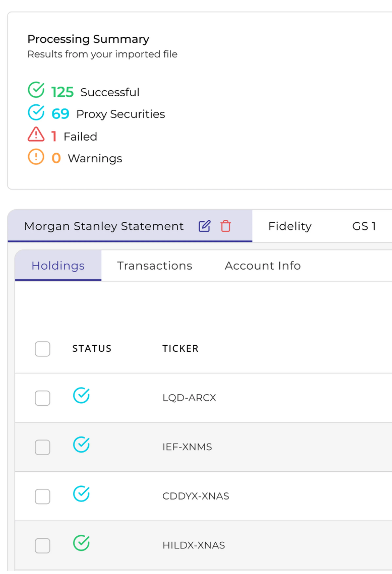Viewport: 392px width, 574px height.
Task: Switch to the Transactions tab
Action: click(155, 266)
